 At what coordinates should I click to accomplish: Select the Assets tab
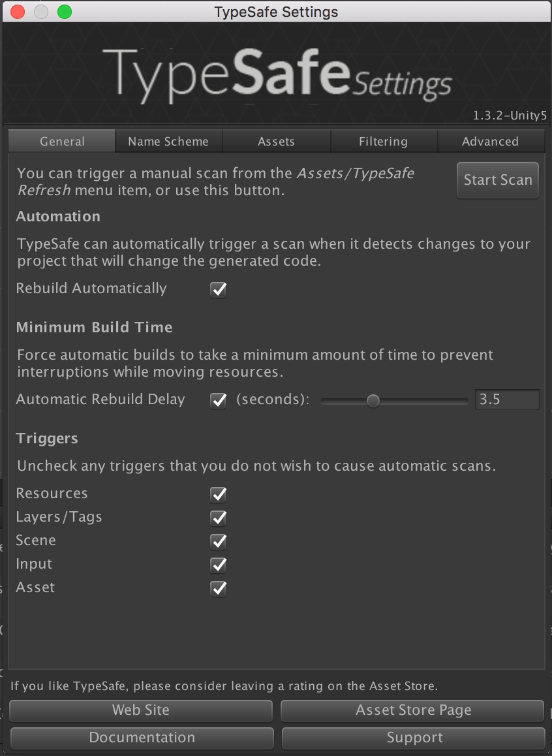[x=276, y=141]
